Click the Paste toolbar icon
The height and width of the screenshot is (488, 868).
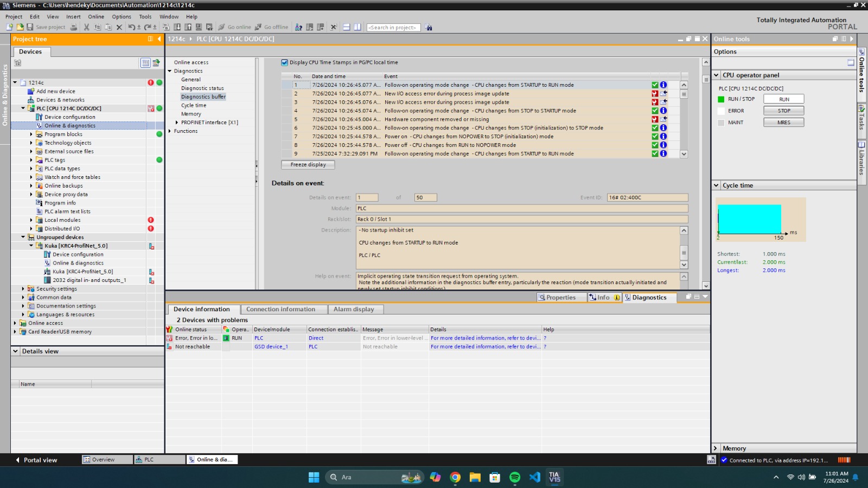(x=108, y=27)
